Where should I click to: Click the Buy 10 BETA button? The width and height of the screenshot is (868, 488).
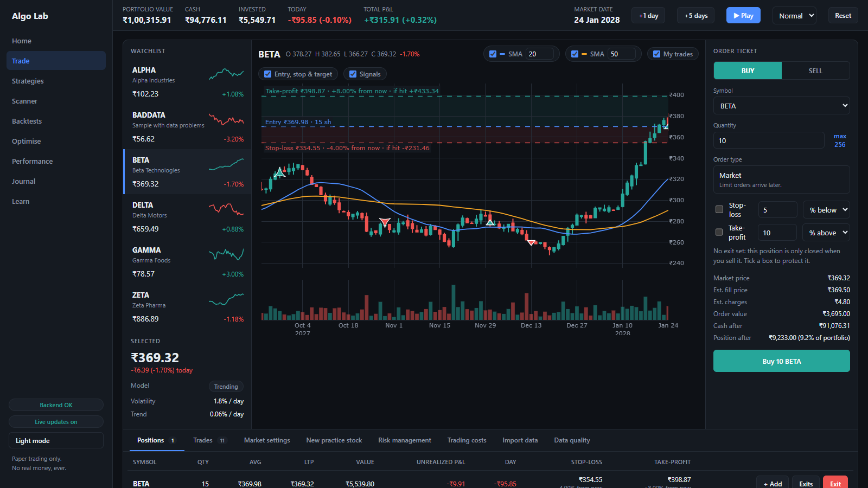click(781, 361)
